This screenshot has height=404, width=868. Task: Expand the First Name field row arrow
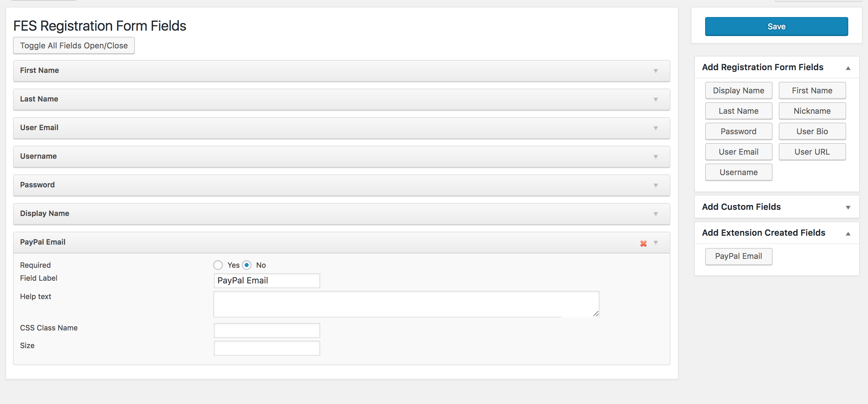click(x=656, y=71)
